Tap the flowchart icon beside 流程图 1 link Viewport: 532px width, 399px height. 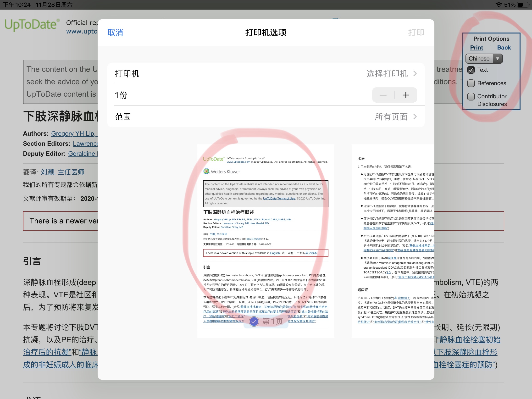(x=396, y=298)
